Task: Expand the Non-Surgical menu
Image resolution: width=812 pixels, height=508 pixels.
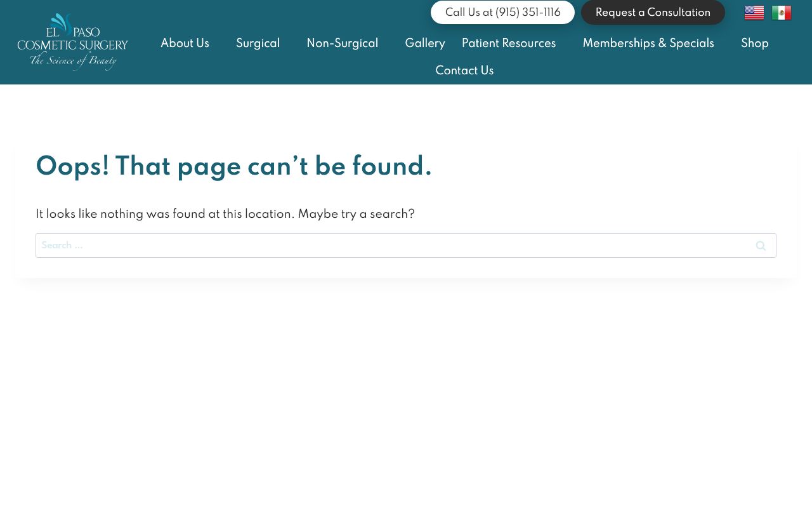Action: pos(342,44)
